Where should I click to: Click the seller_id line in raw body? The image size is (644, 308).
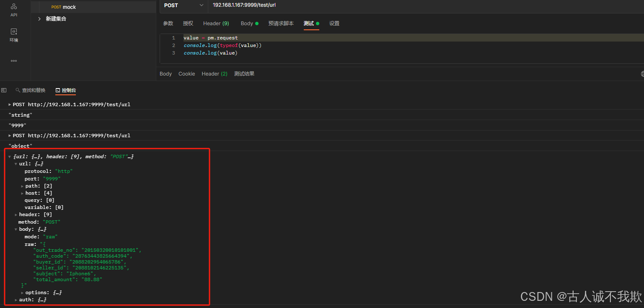81,268
